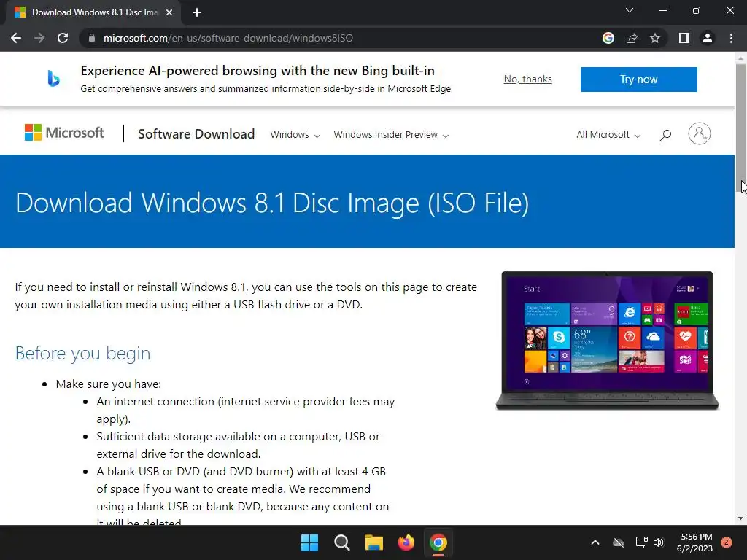Screen dimensions: 747x560
Task: Click the cloud sync tray icon
Action: (x=619, y=542)
